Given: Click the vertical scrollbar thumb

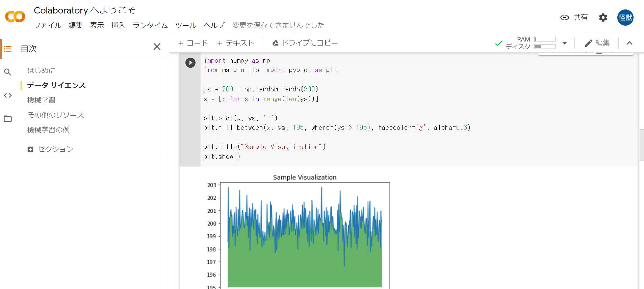Looking at the screenshot, I should point(642,145).
